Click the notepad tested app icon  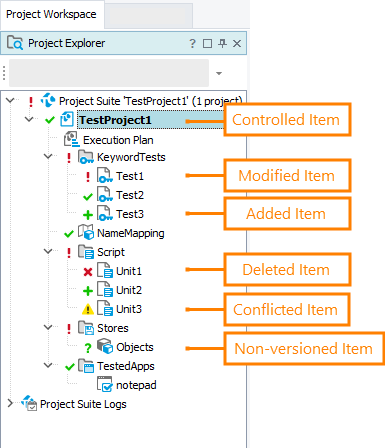click(x=105, y=384)
